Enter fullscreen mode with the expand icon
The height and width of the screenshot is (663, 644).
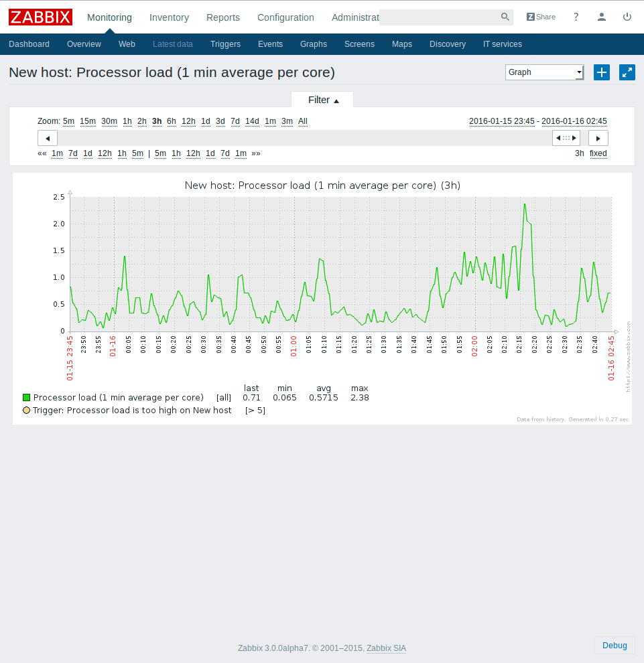(627, 72)
